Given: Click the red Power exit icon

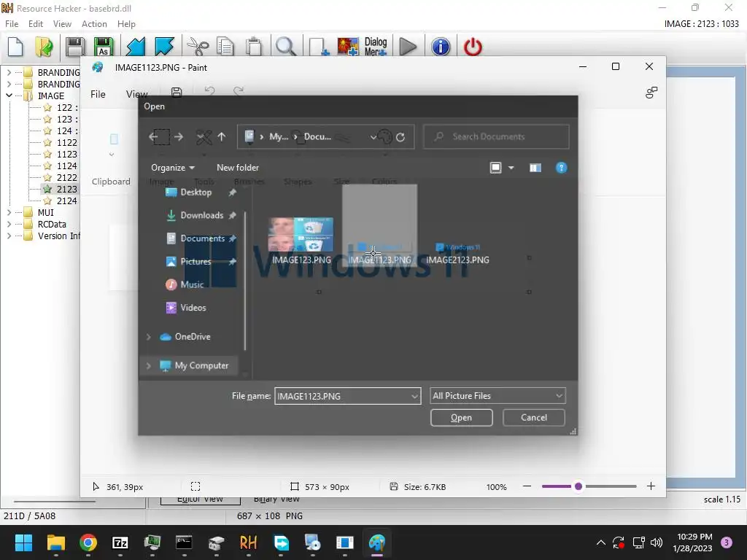Looking at the screenshot, I should click(x=473, y=47).
